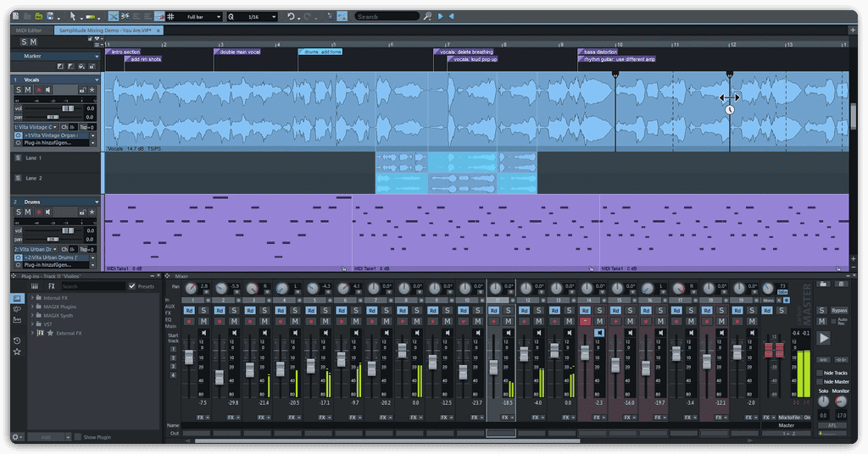Click the FX filter icon in Plug-ins panel
868x454 pixels.
[x=51, y=286]
